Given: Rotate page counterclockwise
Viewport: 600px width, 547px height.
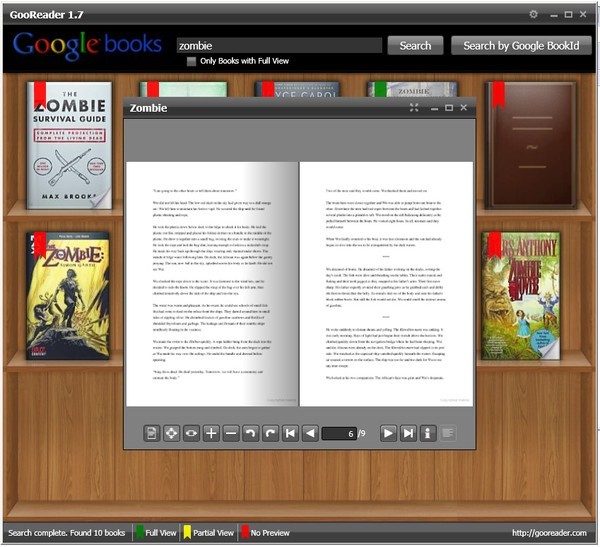Looking at the screenshot, I should (251, 433).
